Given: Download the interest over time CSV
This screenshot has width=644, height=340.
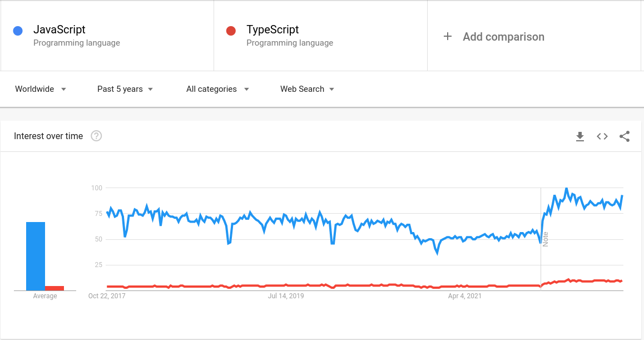Looking at the screenshot, I should click(x=580, y=136).
